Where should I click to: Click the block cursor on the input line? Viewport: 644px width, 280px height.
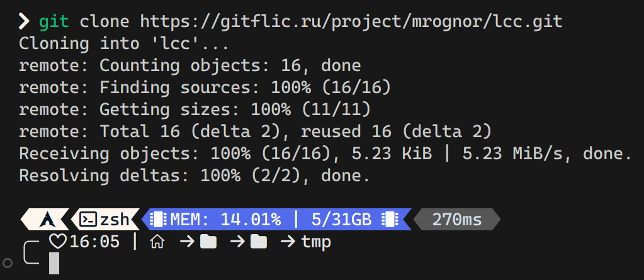tap(54, 263)
